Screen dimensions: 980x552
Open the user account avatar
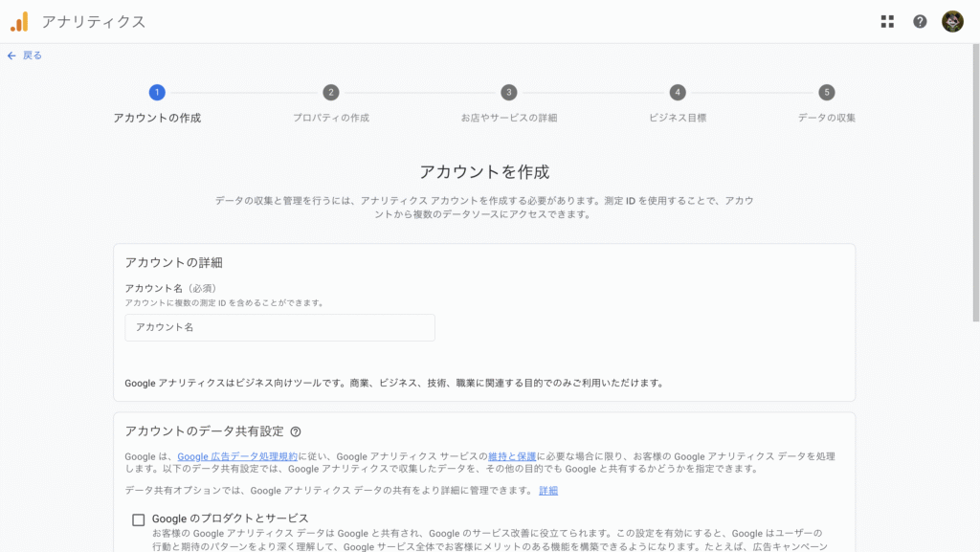pos(952,22)
